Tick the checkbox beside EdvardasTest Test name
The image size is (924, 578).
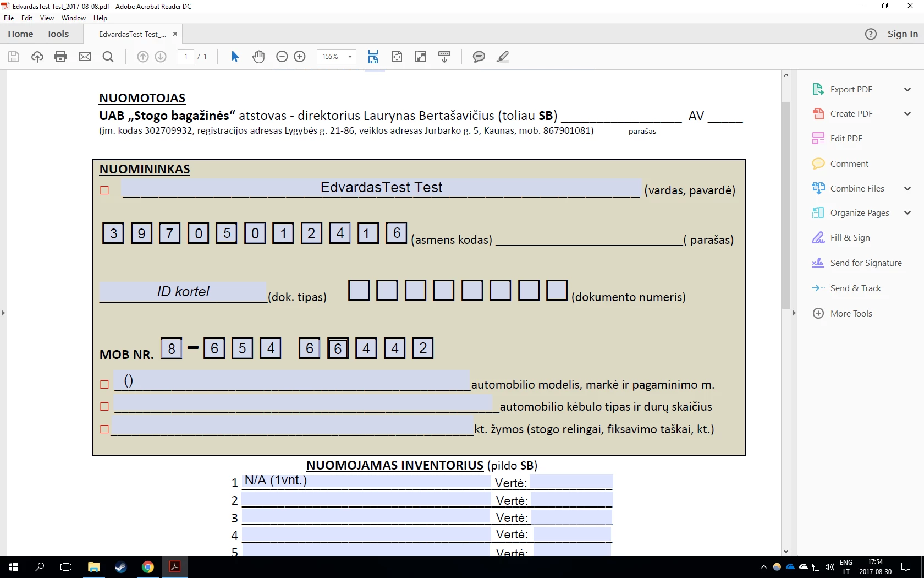click(105, 190)
